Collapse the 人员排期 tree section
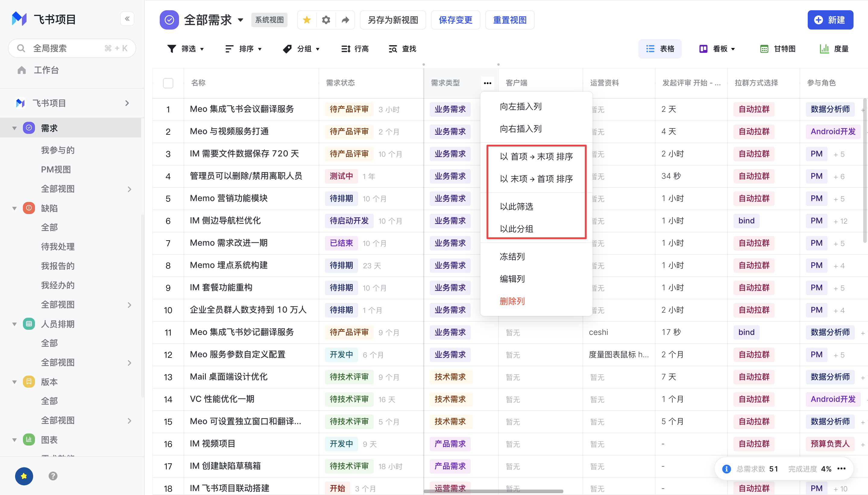The image size is (868, 495). [14, 324]
